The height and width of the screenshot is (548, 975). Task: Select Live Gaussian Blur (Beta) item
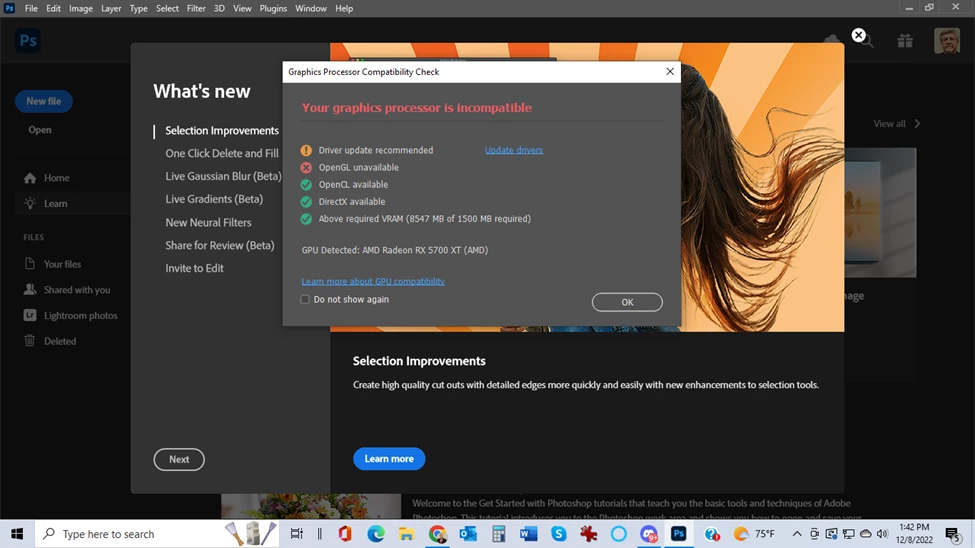pos(223,176)
